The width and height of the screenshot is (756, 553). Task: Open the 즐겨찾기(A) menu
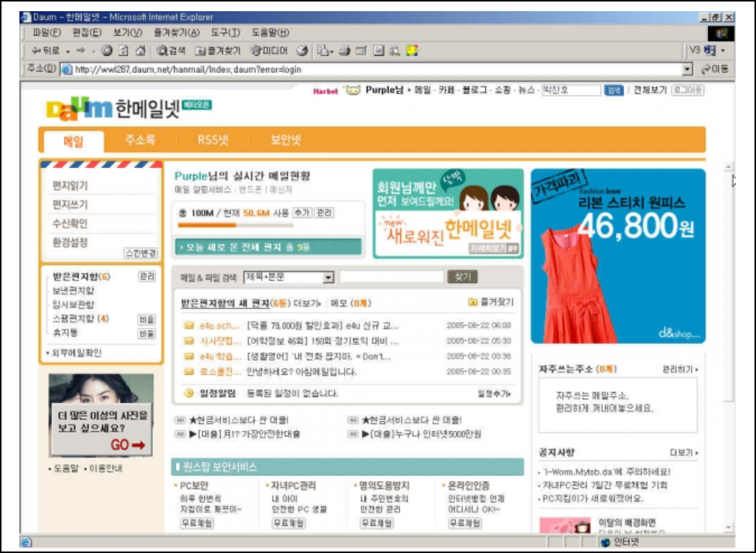176,33
